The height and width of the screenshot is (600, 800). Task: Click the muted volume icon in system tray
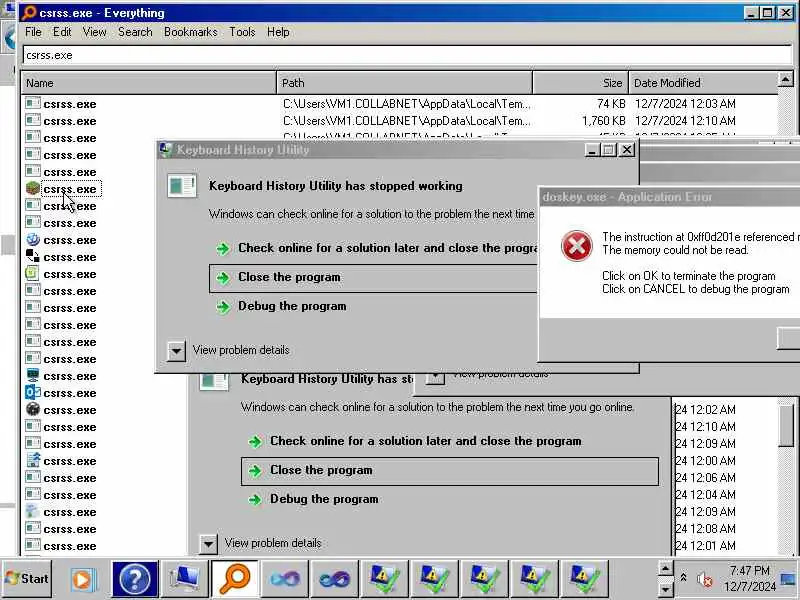point(705,580)
